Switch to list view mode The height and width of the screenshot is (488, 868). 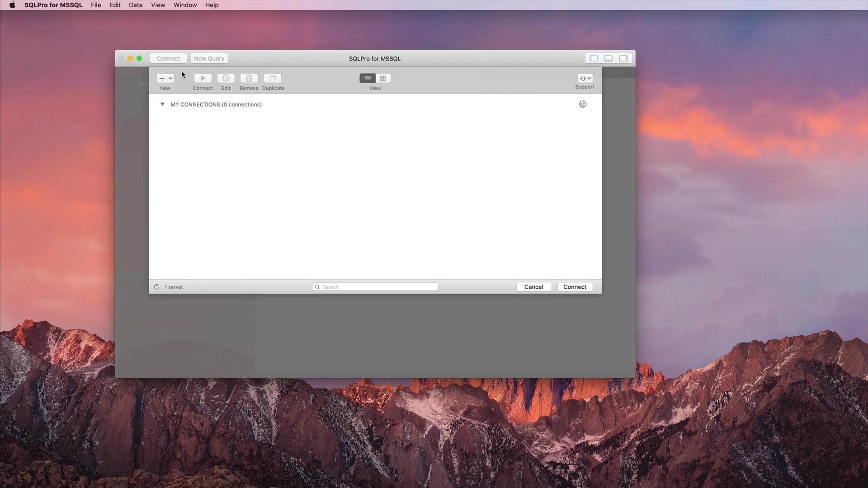368,78
